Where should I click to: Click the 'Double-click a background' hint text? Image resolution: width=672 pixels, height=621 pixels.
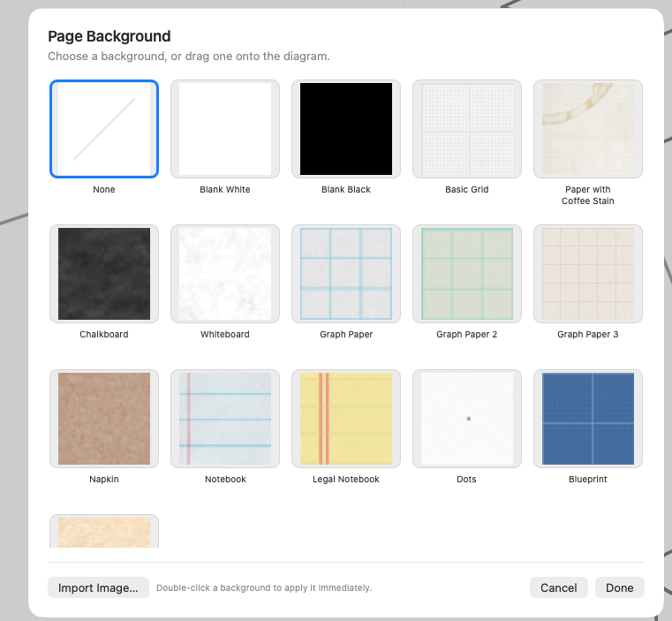point(264,588)
